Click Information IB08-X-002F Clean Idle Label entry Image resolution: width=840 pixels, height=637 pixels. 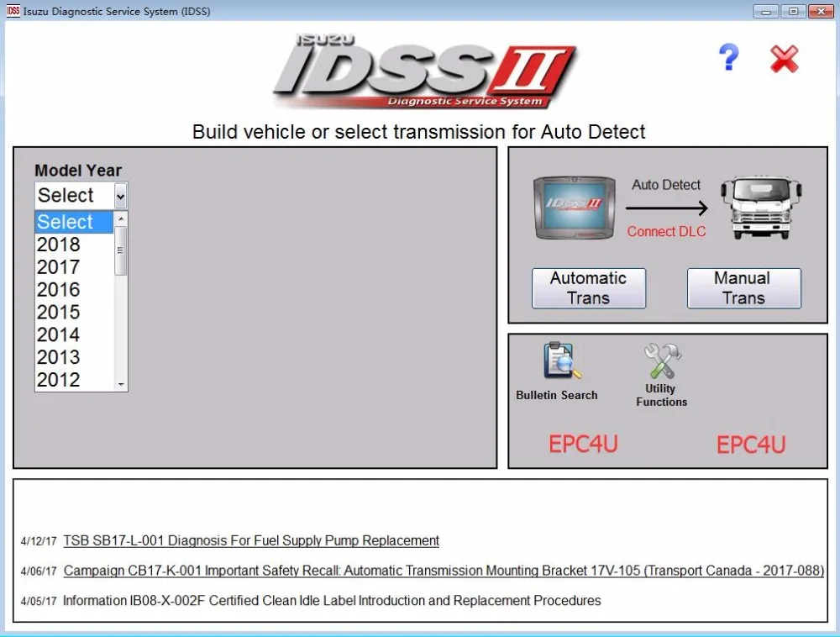click(x=332, y=601)
